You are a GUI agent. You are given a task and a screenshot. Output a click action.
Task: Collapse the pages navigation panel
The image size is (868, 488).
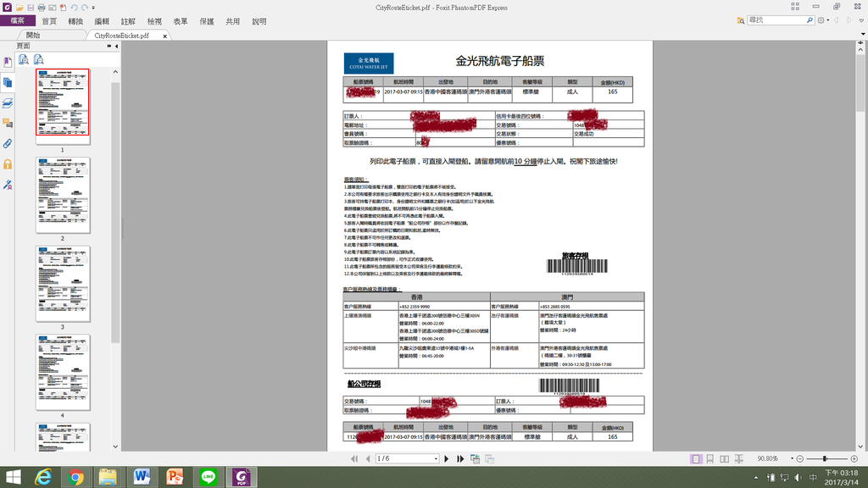pos(116,46)
